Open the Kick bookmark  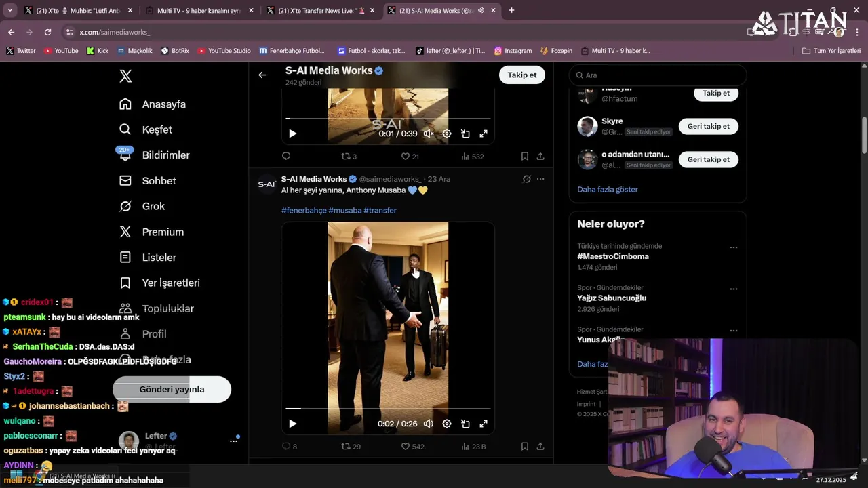[98, 51]
